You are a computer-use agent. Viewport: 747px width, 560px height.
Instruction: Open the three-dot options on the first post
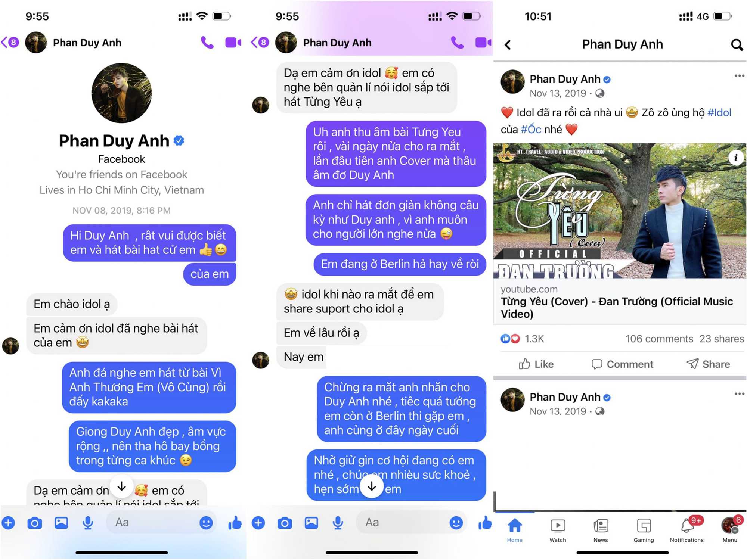pyautogui.click(x=739, y=76)
